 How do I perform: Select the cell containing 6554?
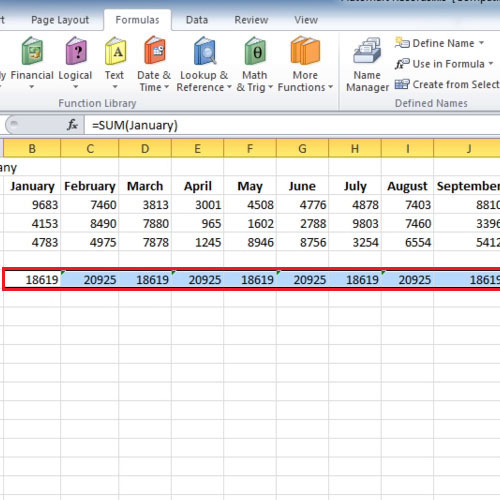coord(407,242)
